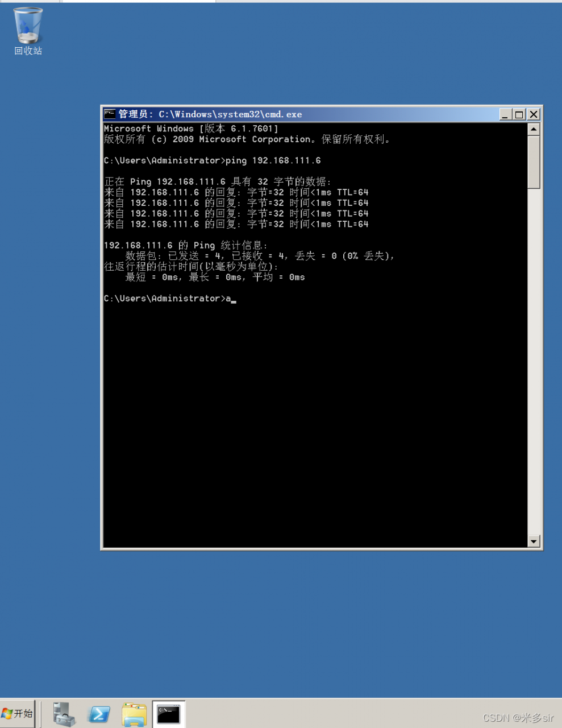Screen dimensions: 562x728
Task: Click the 'Ping 统计信息' line
Action: [185, 246]
